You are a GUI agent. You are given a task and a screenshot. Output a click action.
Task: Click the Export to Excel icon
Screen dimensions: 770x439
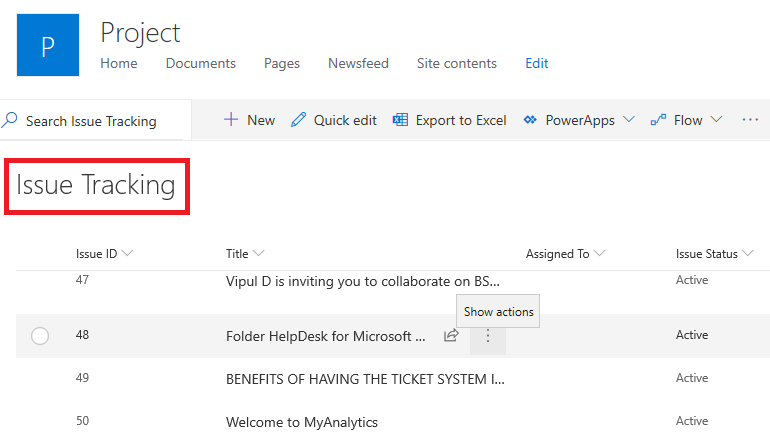tap(400, 120)
